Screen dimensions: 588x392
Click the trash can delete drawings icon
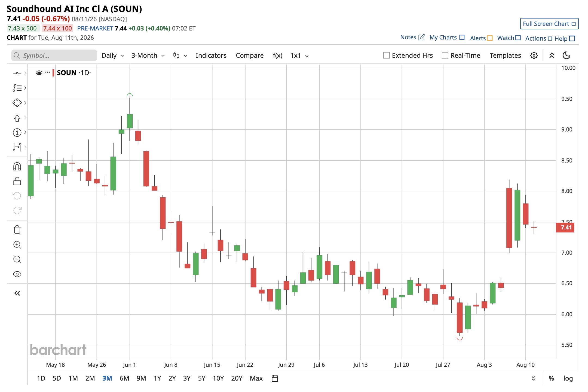point(17,229)
